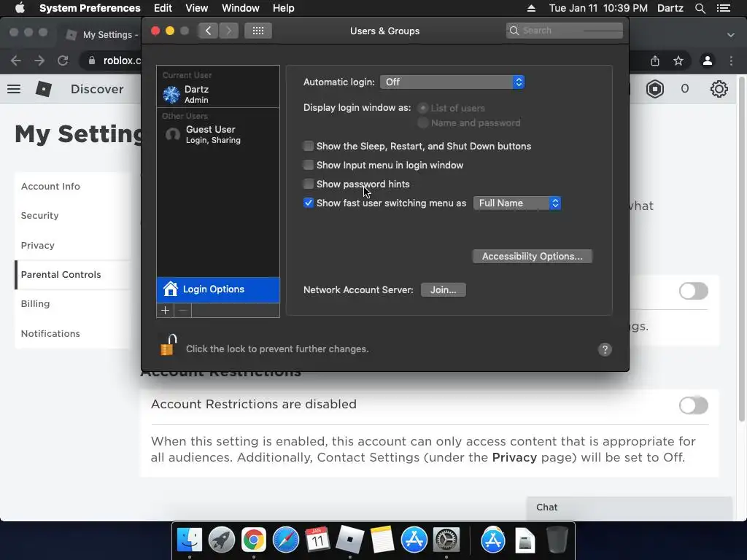Go back in System Preferences
This screenshot has height=560, width=747.
pyautogui.click(x=208, y=31)
